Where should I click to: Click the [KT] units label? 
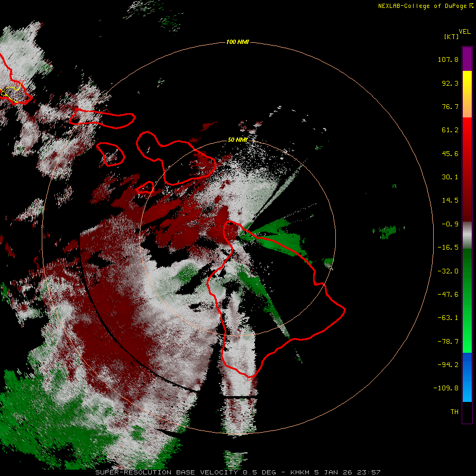pyautogui.click(x=451, y=36)
